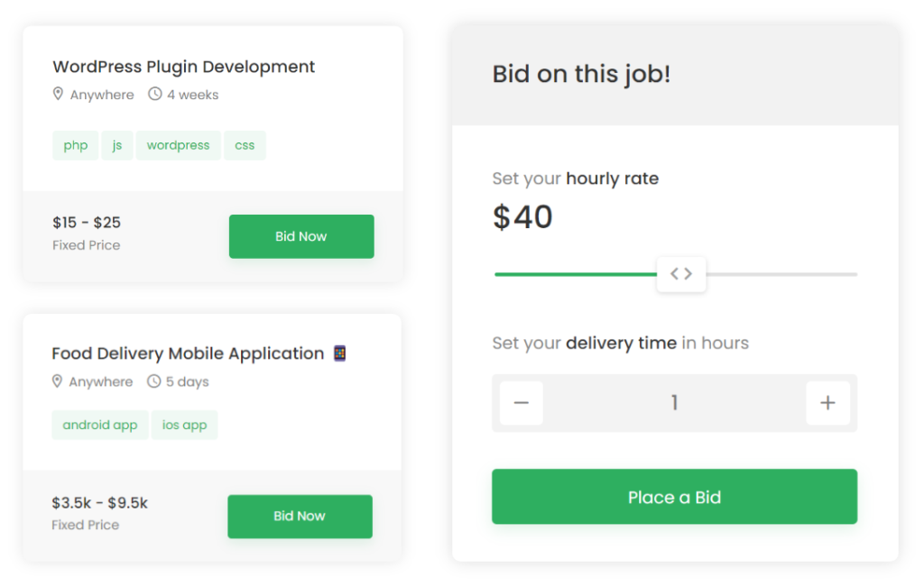
Task: Click the Place a Bid button
Action: point(674,496)
